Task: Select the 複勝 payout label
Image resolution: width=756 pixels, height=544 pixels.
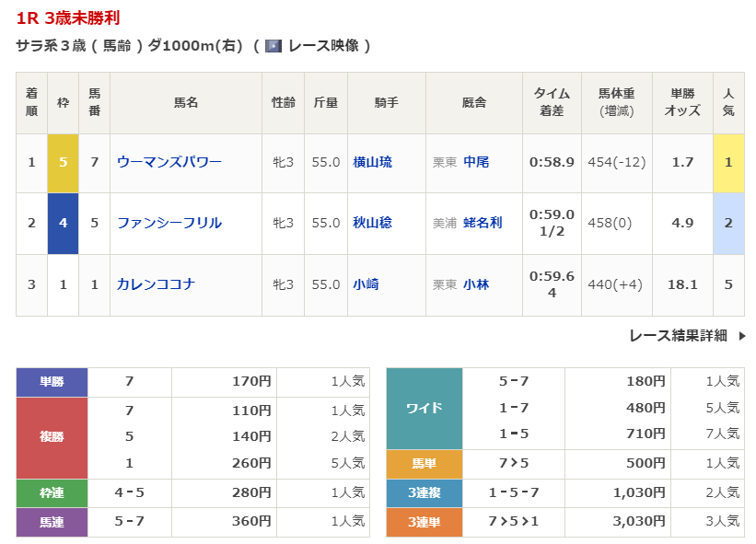Action: coord(52,437)
